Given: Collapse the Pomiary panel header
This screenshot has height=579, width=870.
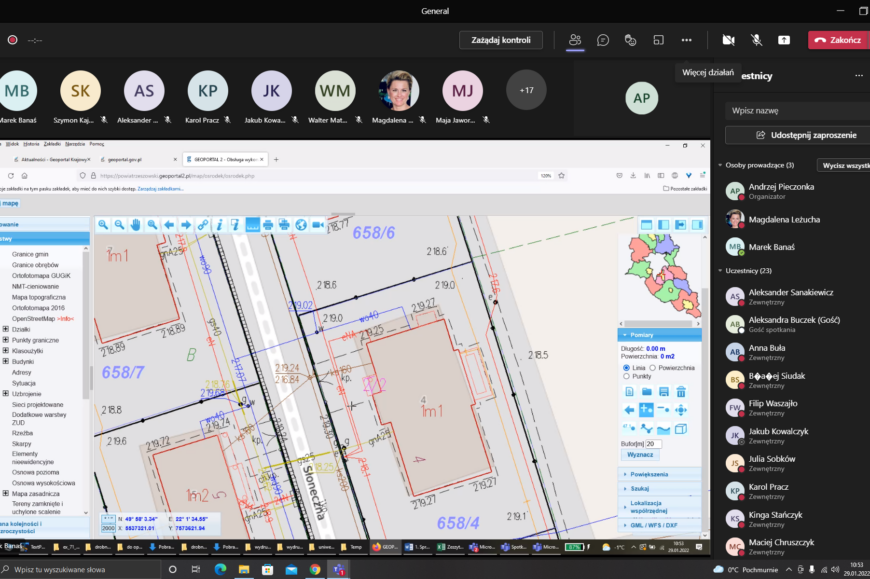Looking at the screenshot, I should (x=660, y=335).
